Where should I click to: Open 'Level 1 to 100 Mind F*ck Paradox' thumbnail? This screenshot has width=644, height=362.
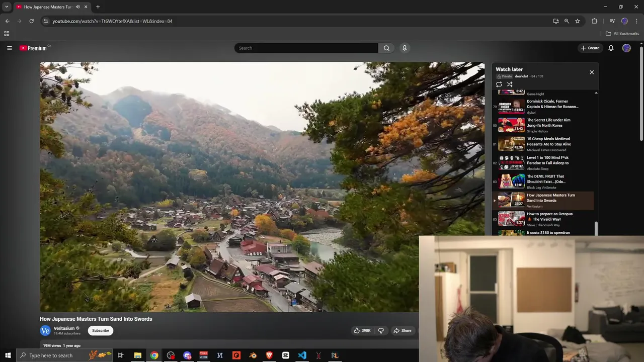(x=511, y=163)
